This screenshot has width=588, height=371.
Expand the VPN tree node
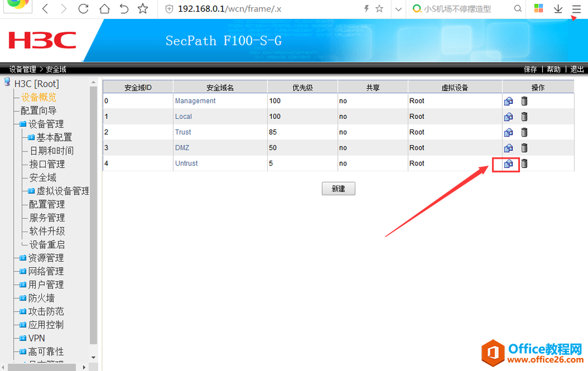click(x=23, y=338)
